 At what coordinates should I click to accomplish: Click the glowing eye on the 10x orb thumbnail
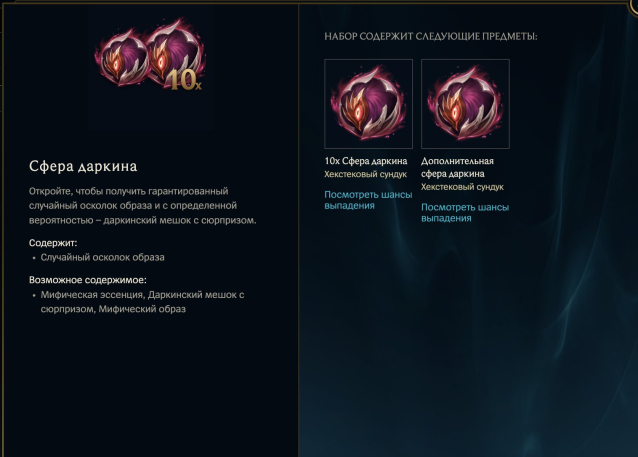358,114
